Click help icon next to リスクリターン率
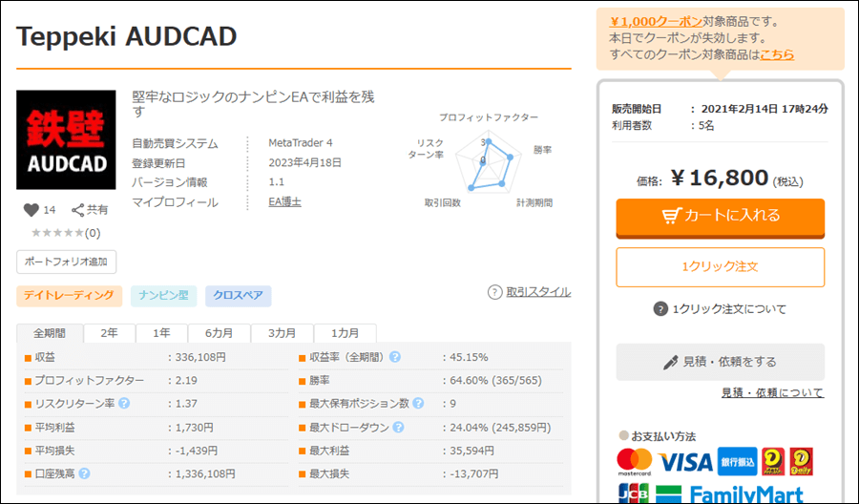This screenshot has width=859, height=504. [124, 404]
